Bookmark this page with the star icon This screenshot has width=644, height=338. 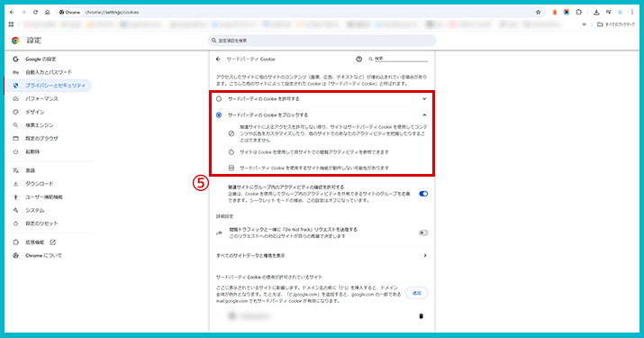tap(538, 13)
